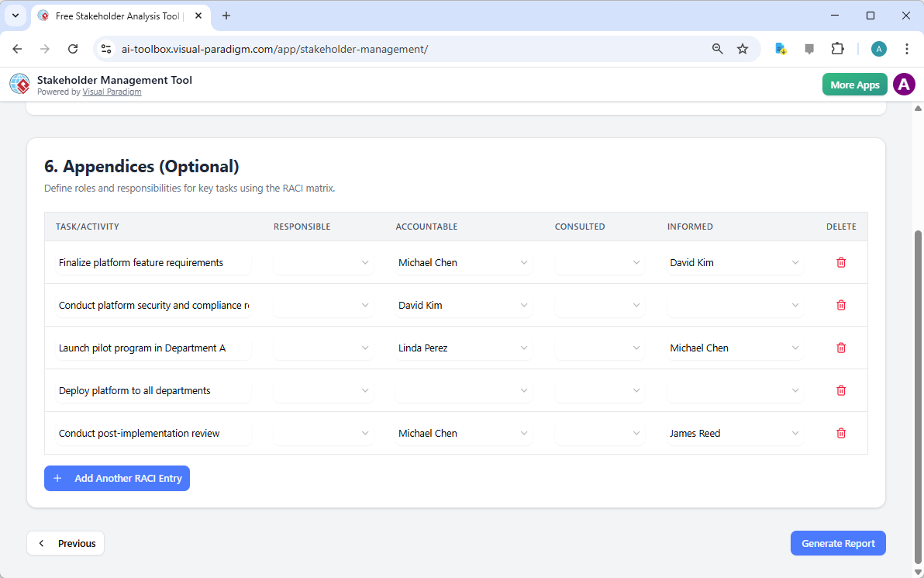Reload the page
The image size is (924, 578).
[x=73, y=48]
